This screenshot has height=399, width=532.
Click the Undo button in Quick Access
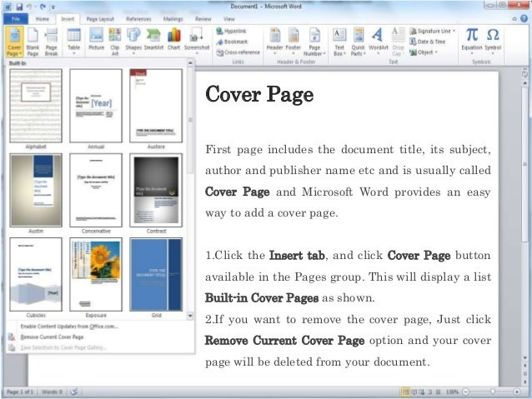click(x=30, y=7)
